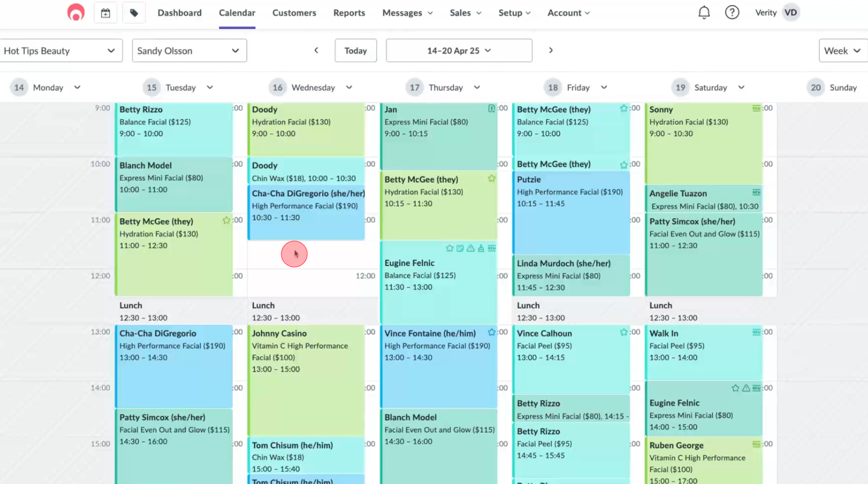
Task: Open the Week view selector dropdown
Action: [842, 51]
